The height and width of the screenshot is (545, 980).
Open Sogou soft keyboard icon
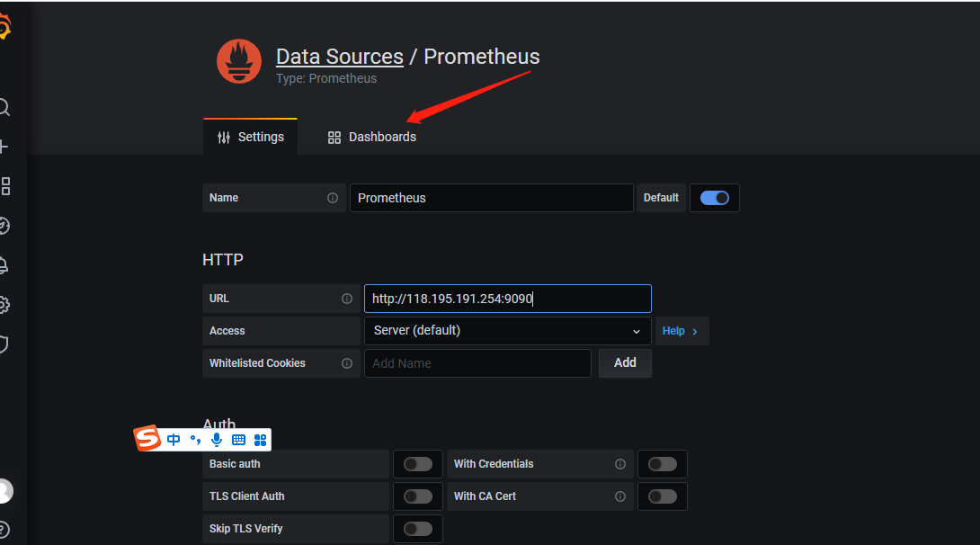tap(239, 440)
